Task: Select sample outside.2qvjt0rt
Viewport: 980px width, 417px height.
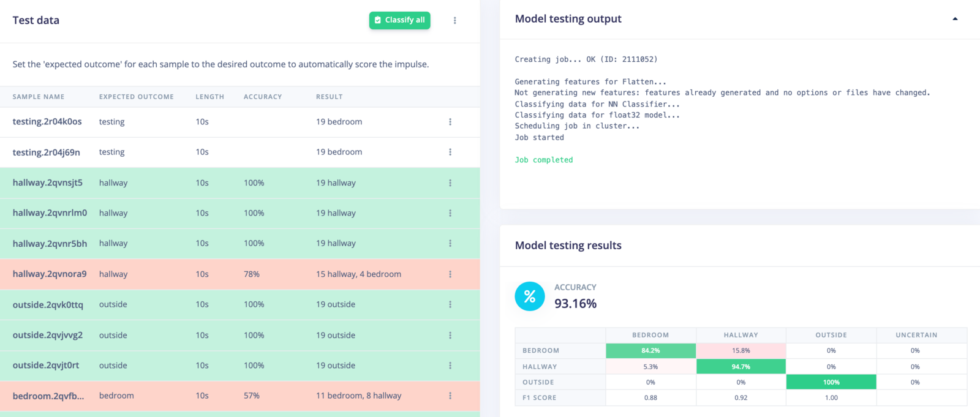Action: [x=46, y=366]
